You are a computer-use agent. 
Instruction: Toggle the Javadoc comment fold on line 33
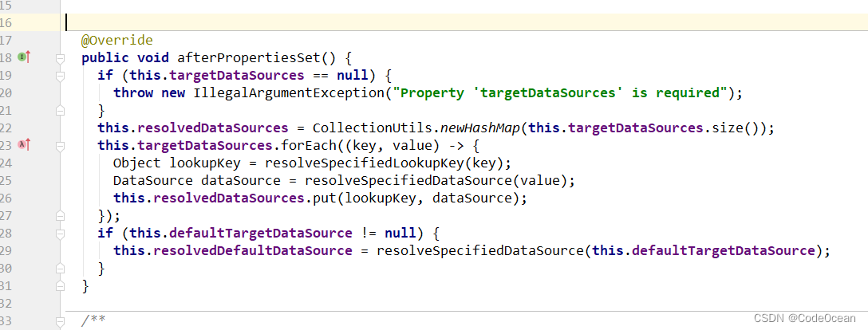tap(60, 320)
